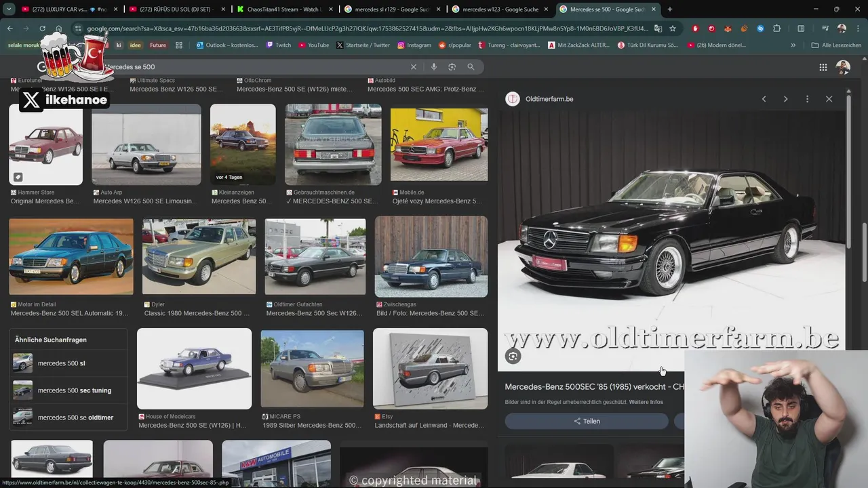Open the MetaMask fox extension
Viewport: 868px width, 488px height.
coord(728,28)
